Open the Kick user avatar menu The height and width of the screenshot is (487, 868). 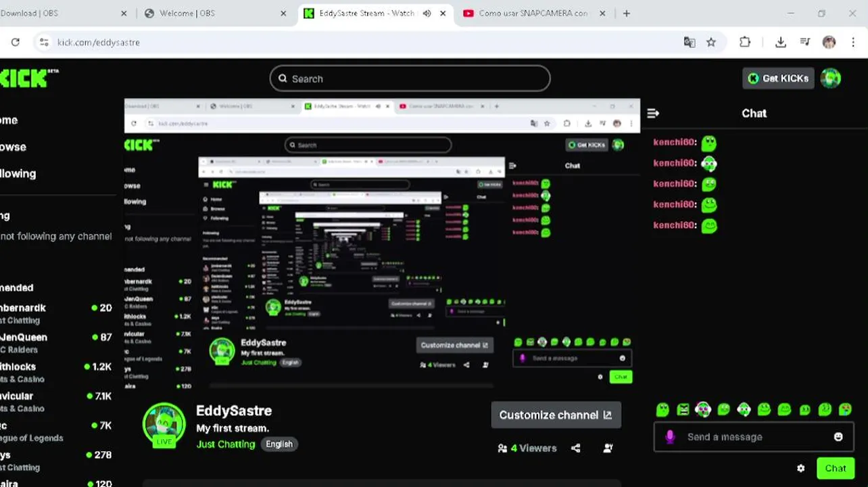click(831, 78)
